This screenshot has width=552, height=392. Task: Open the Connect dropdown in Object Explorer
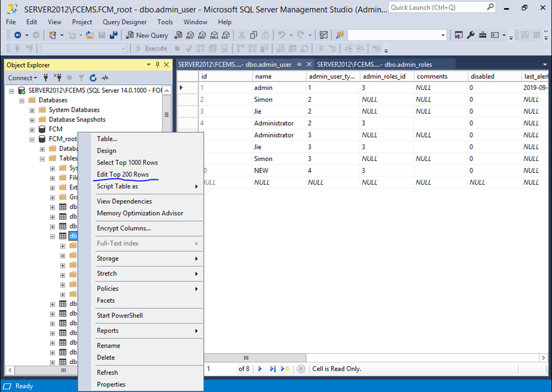click(22, 78)
